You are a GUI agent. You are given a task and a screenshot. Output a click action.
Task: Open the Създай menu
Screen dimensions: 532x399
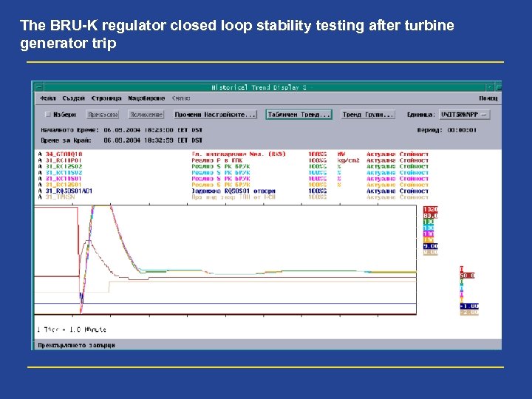[74, 98]
